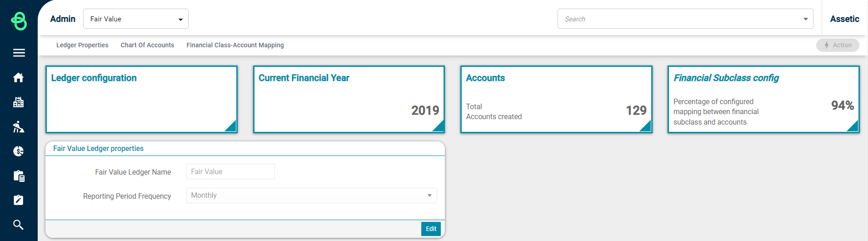
Task: Open the clipboard reports icon in sidebar
Action: click(x=19, y=176)
